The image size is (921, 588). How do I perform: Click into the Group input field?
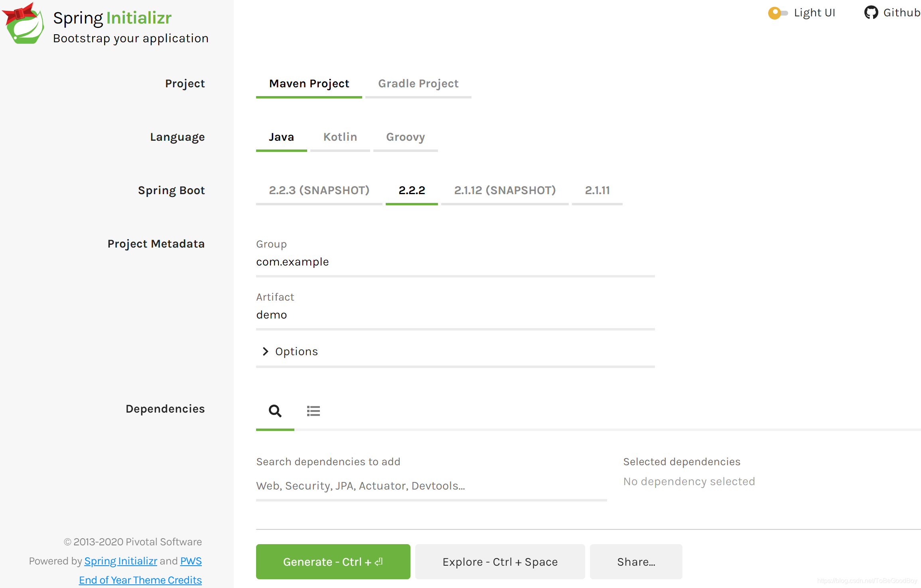pos(455,262)
